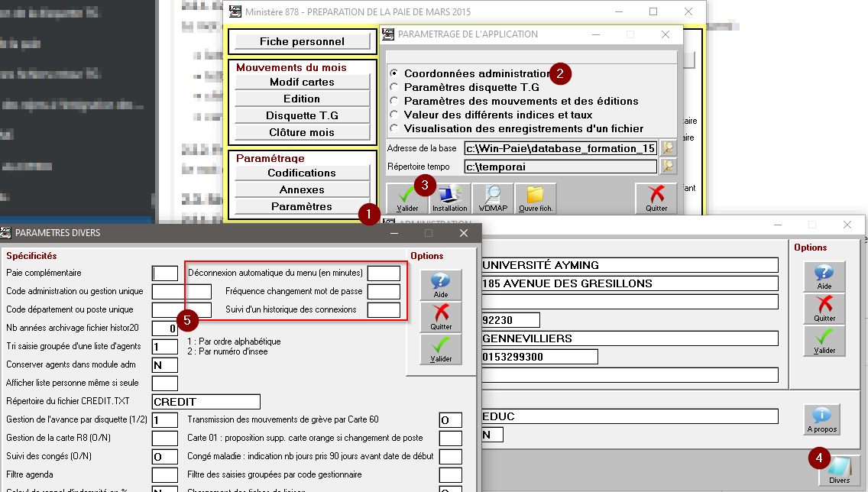Image resolution: width=868 pixels, height=492 pixels.
Task: Click the Modif cartes button
Action: tap(302, 83)
